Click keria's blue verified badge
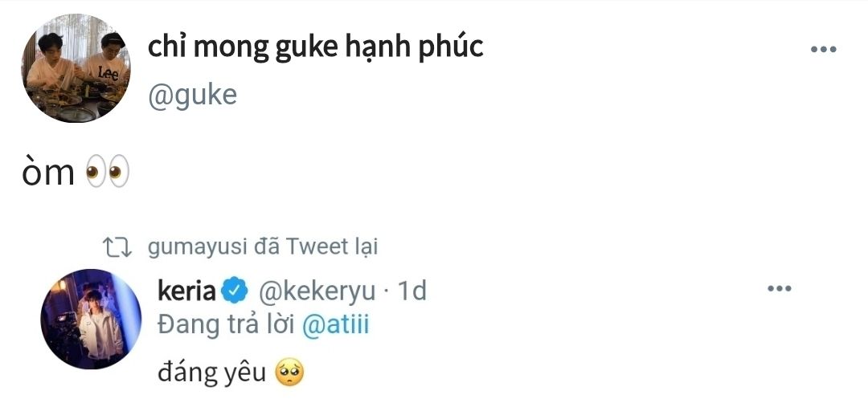This screenshot has width=868, height=407. (x=235, y=291)
